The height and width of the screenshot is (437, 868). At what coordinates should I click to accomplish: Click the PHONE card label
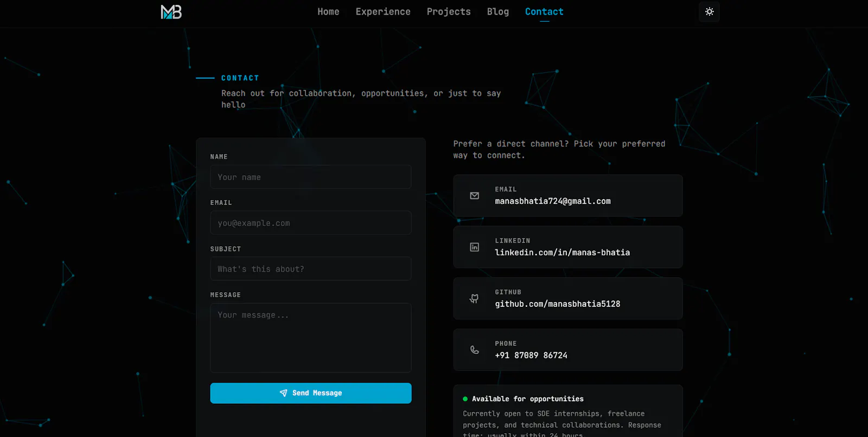click(x=506, y=344)
